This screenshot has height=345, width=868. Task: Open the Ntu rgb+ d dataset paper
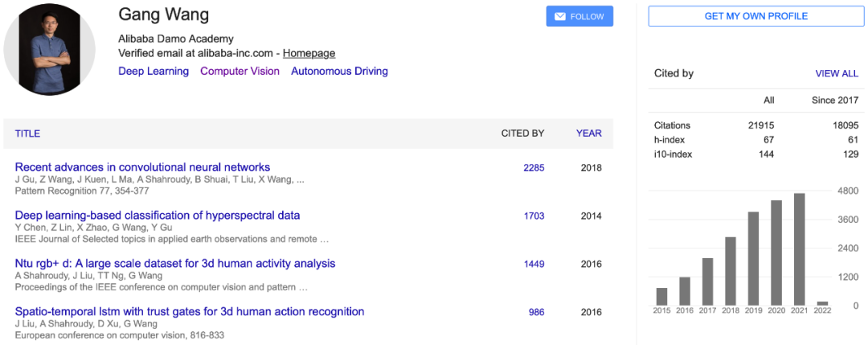pyautogui.click(x=175, y=264)
